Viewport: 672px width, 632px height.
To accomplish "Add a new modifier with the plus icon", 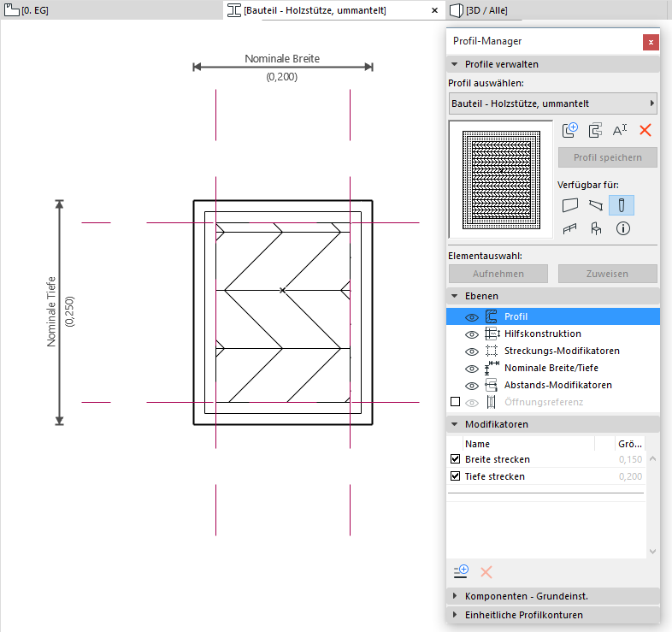I will (462, 571).
